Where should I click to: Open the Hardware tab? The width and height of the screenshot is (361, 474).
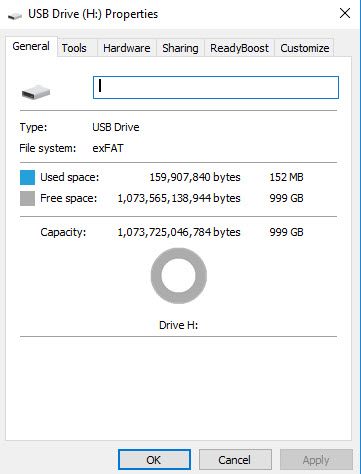pyautogui.click(x=127, y=48)
